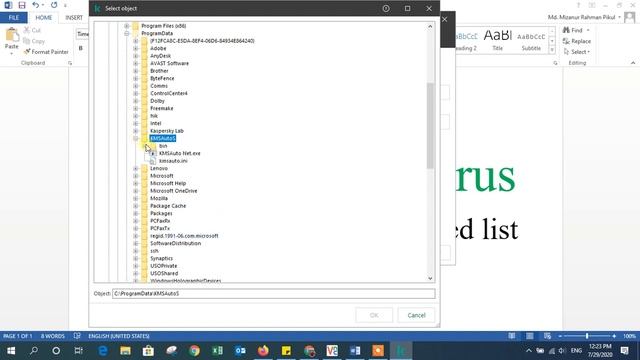Open the FILE tab in Word
Viewport: 640px width, 360px height.
pos(13,18)
